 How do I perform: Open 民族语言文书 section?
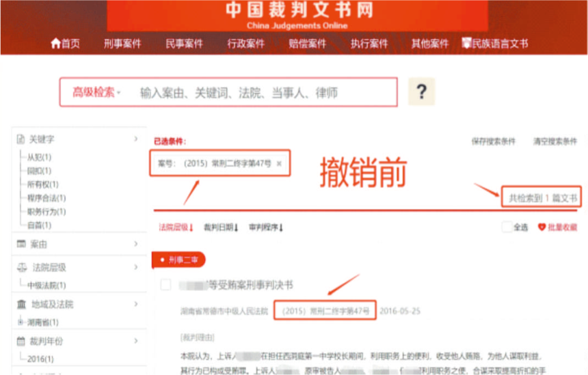click(500, 44)
